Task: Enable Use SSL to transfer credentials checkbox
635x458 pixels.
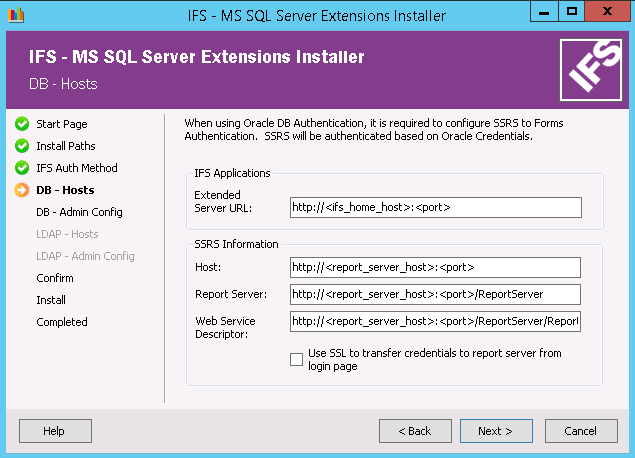Action: point(297,360)
